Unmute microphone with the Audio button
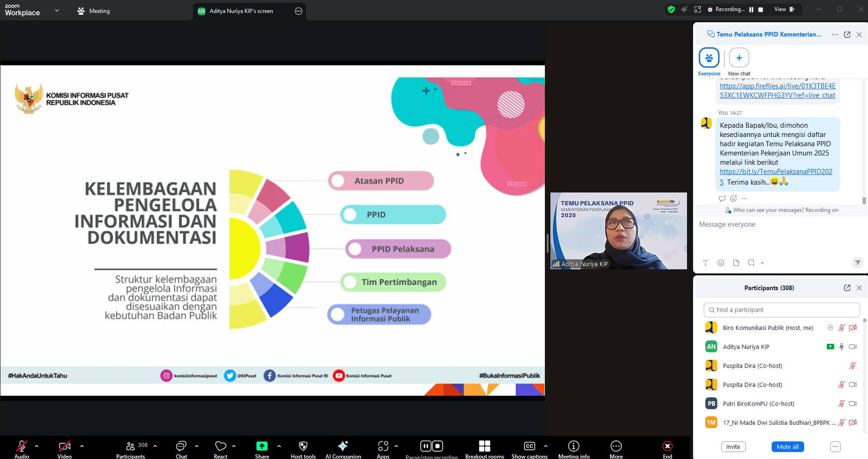868x459 pixels. (x=22, y=449)
